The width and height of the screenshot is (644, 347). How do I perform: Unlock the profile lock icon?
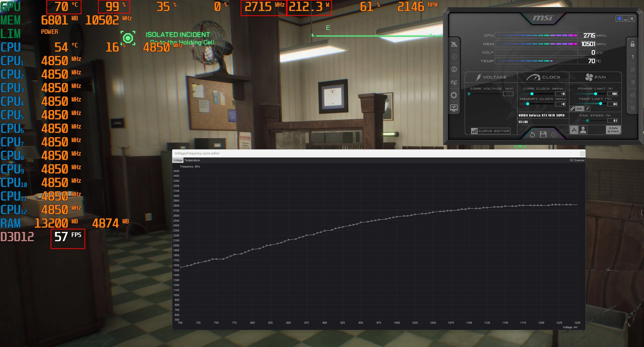pyautogui.click(x=632, y=44)
